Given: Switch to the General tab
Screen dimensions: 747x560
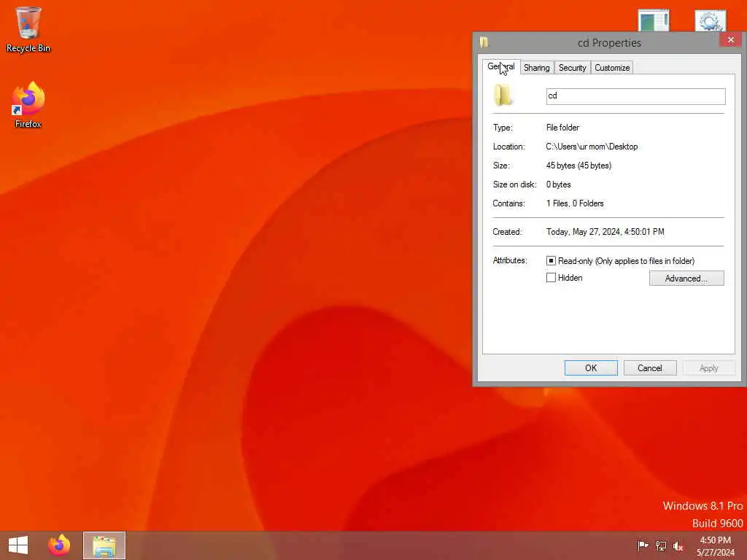Looking at the screenshot, I should point(500,66).
